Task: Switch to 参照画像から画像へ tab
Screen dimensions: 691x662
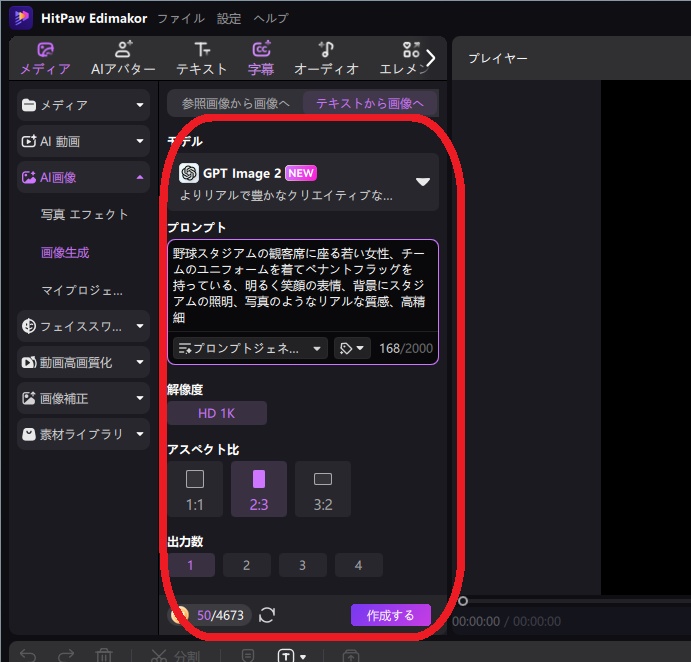Action: point(236,104)
